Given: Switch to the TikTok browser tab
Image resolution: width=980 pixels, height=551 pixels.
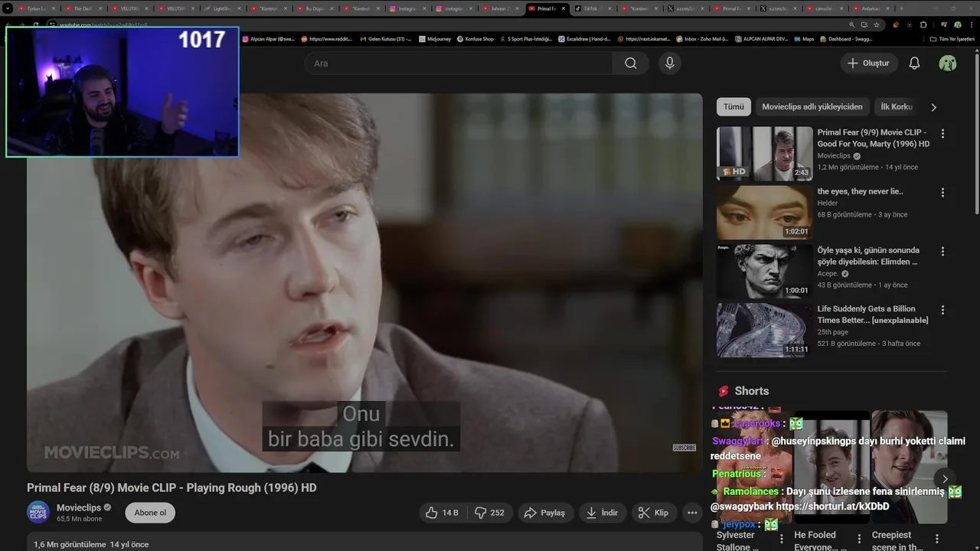Looking at the screenshot, I should (x=590, y=8).
